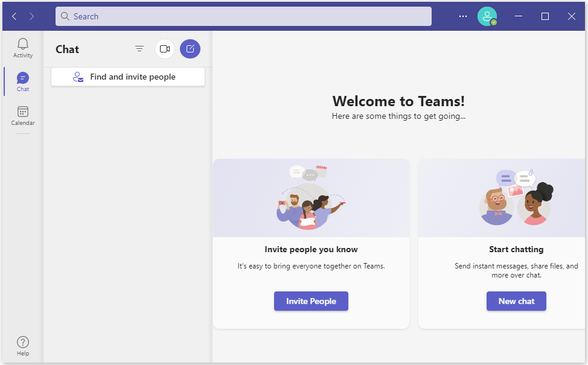
Task: Open the profile avatar menu
Action: (487, 16)
